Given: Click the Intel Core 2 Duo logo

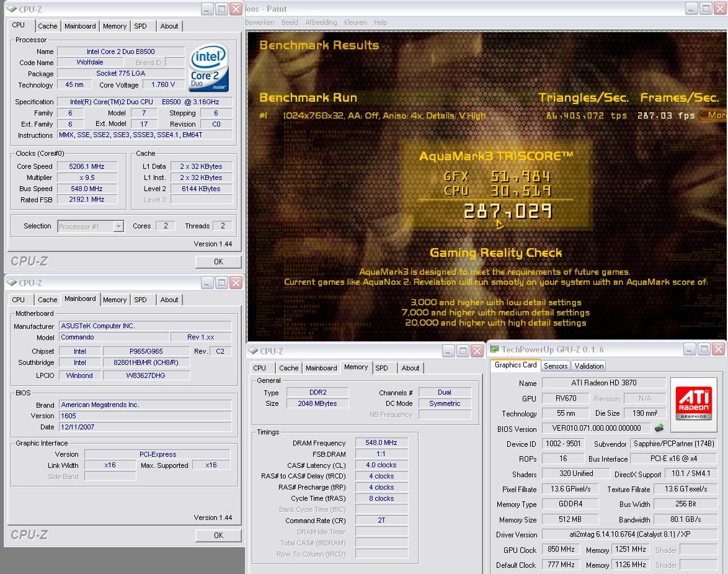Looking at the screenshot, I should pos(209,68).
